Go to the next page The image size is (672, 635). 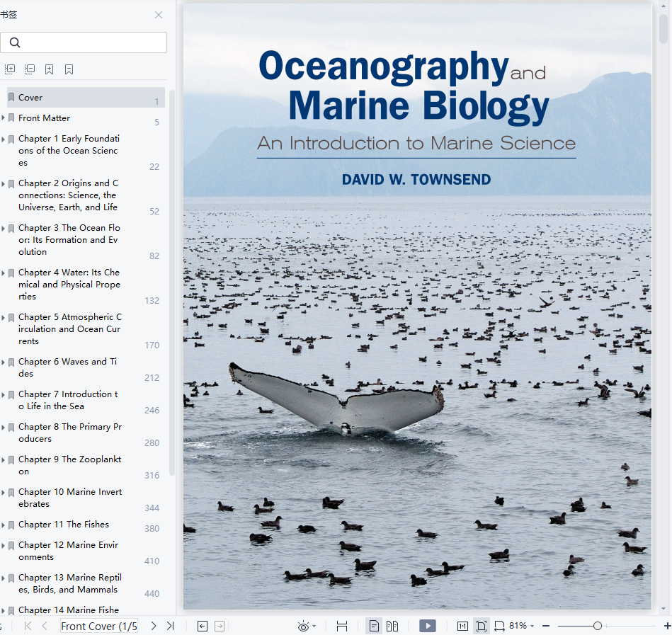(x=154, y=626)
